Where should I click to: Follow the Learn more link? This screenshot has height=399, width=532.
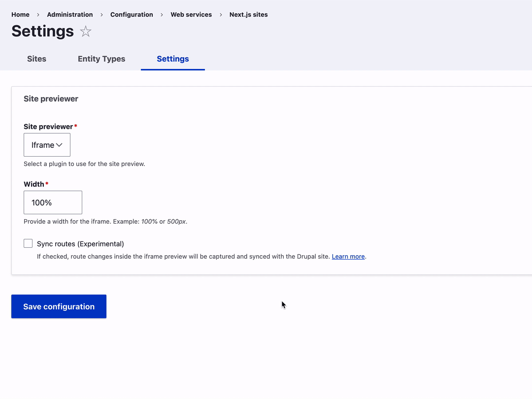(x=348, y=257)
